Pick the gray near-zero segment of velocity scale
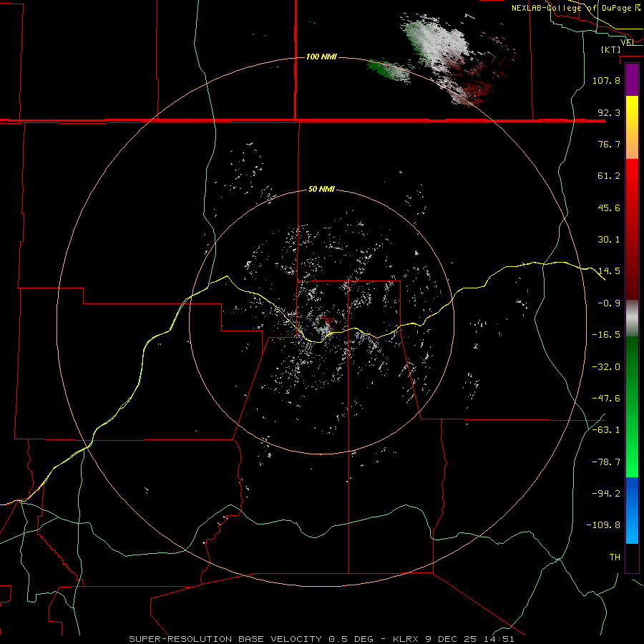 point(632,318)
